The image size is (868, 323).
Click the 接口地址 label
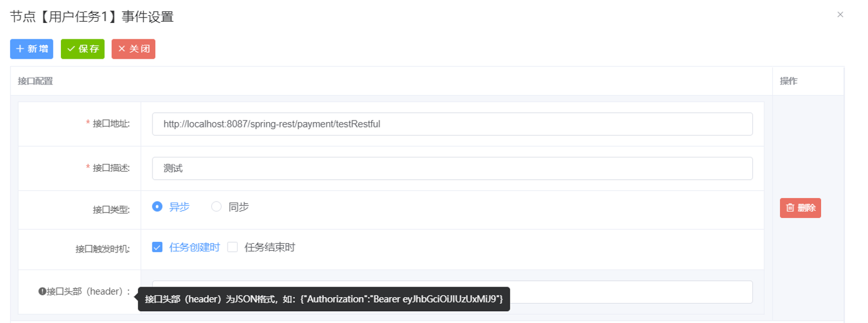click(x=111, y=124)
